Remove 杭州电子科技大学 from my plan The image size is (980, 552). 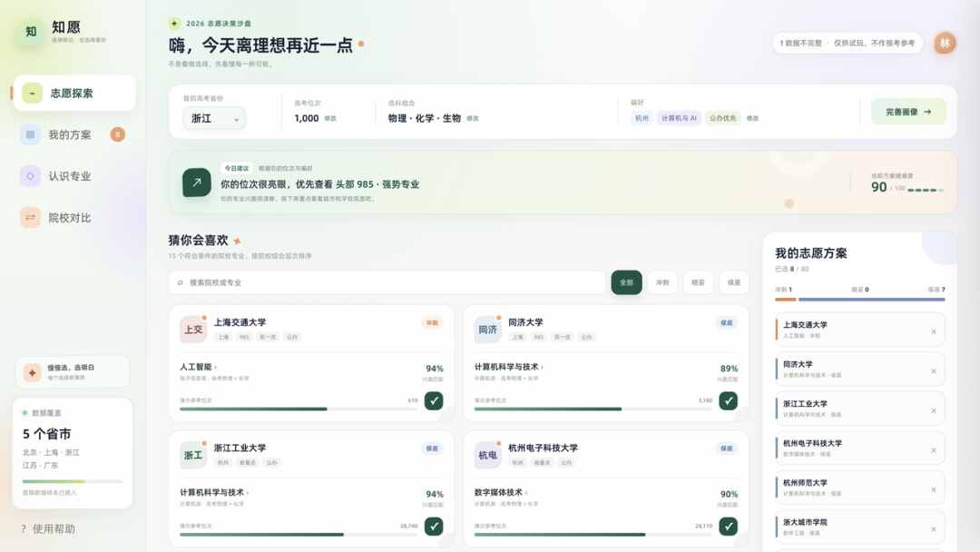coord(934,450)
